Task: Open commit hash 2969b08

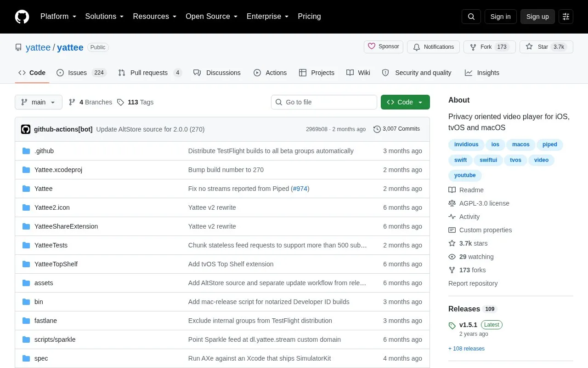Action: click(x=317, y=129)
